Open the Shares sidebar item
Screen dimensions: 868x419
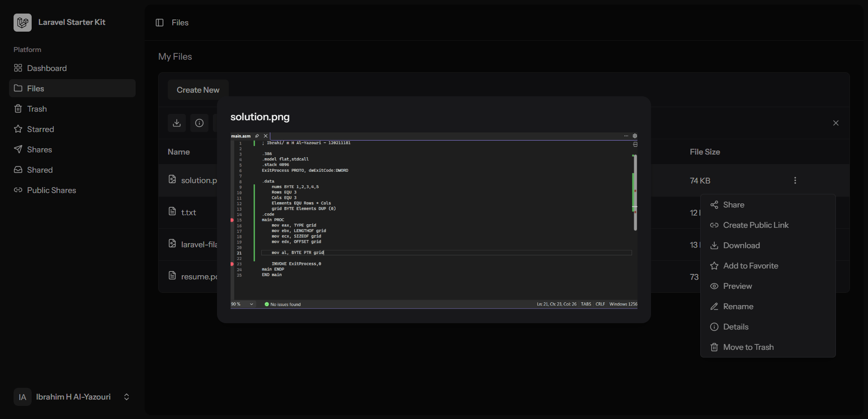[72, 150]
